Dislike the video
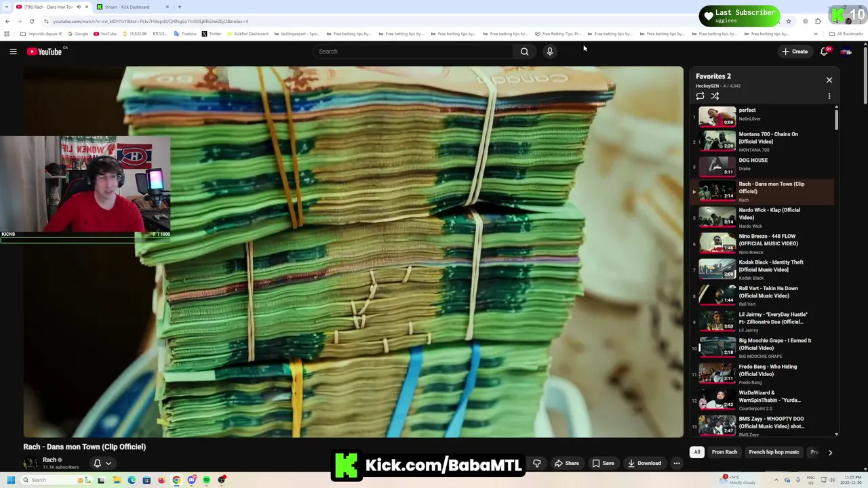 537,464
